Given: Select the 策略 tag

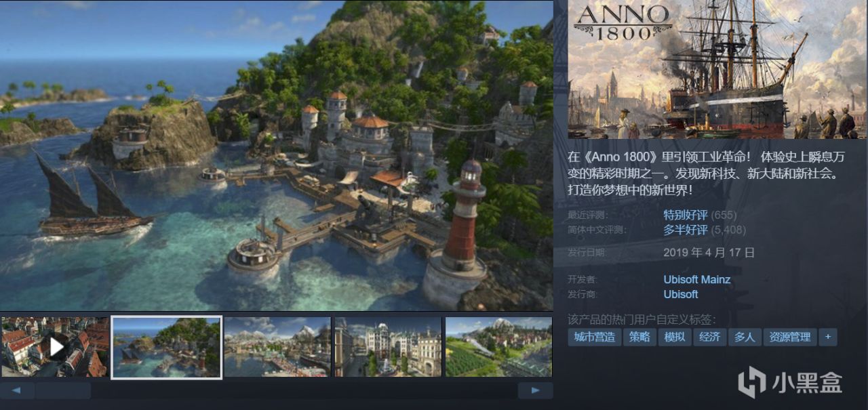Looking at the screenshot, I should [639, 337].
